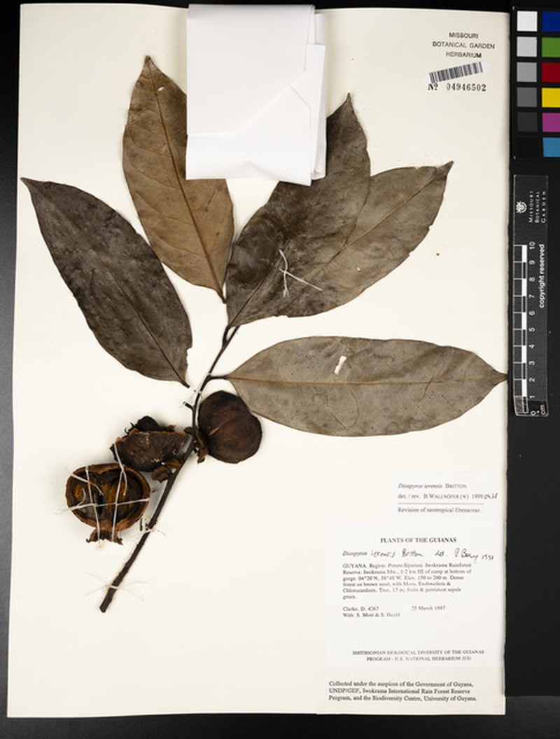Click the yellow color patch on the color chart

pyautogui.click(x=551, y=97)
